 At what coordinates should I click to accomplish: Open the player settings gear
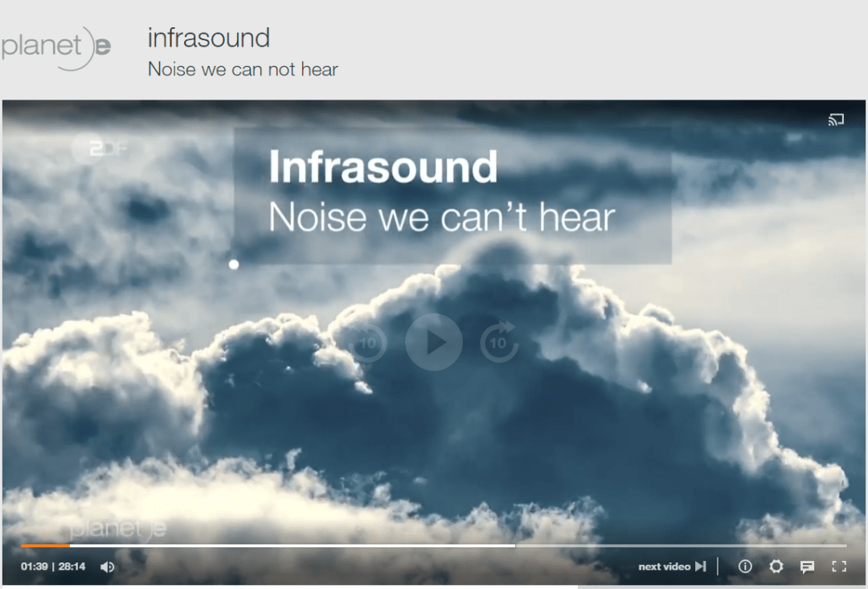pos(776,567)
